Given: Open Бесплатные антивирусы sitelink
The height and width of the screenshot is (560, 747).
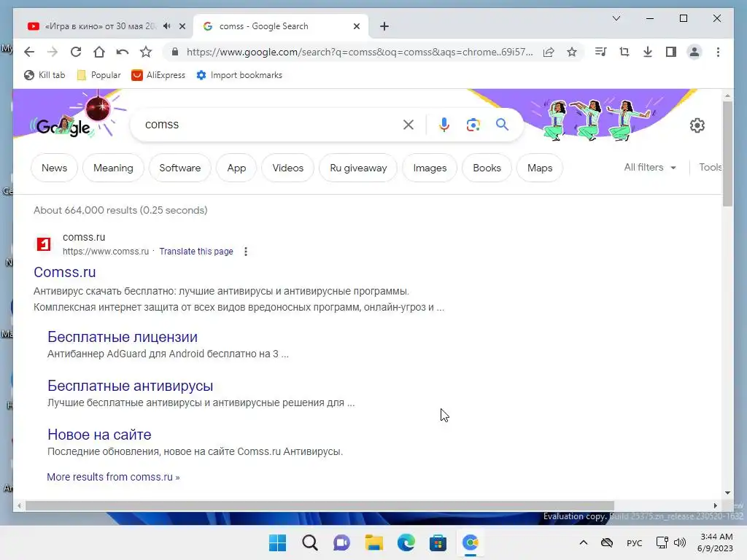Looking at the screenshot, I should point(130,386).
